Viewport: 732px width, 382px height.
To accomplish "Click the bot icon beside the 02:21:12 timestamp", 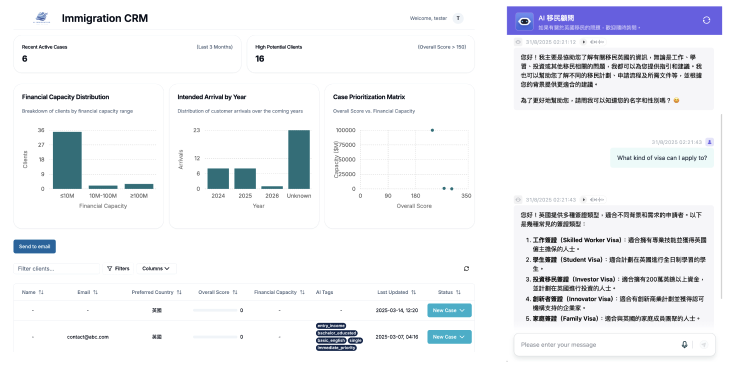I will tap(518, 42).
